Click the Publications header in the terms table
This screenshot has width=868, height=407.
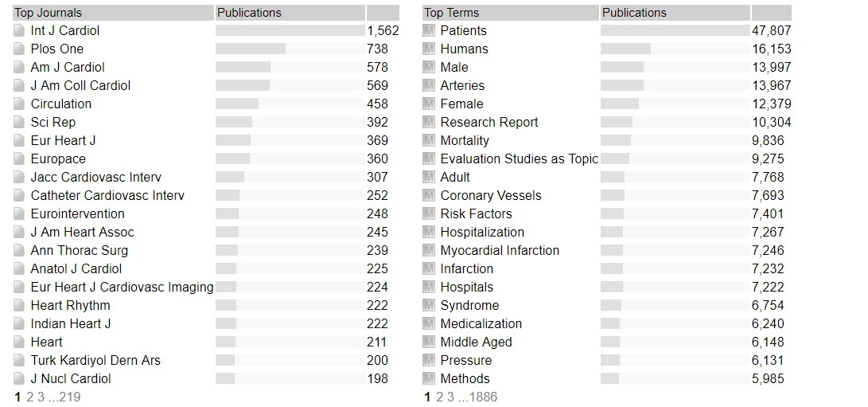[634, 13]
